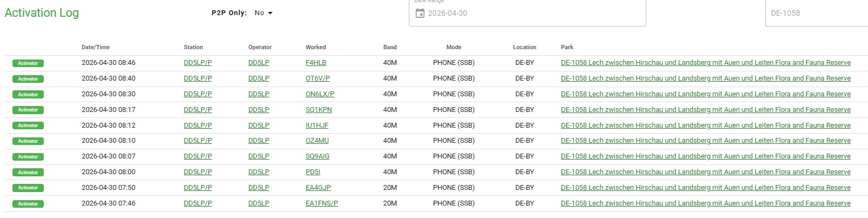The image size is (868, 218).
Task: Click the Activator badge on the 07:46 row
Action: point(28,204)
